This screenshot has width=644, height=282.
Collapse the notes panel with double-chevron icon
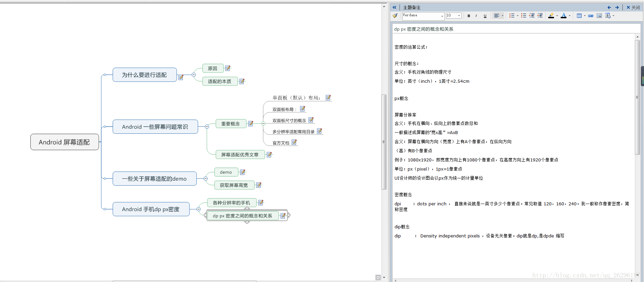point(394,7)
